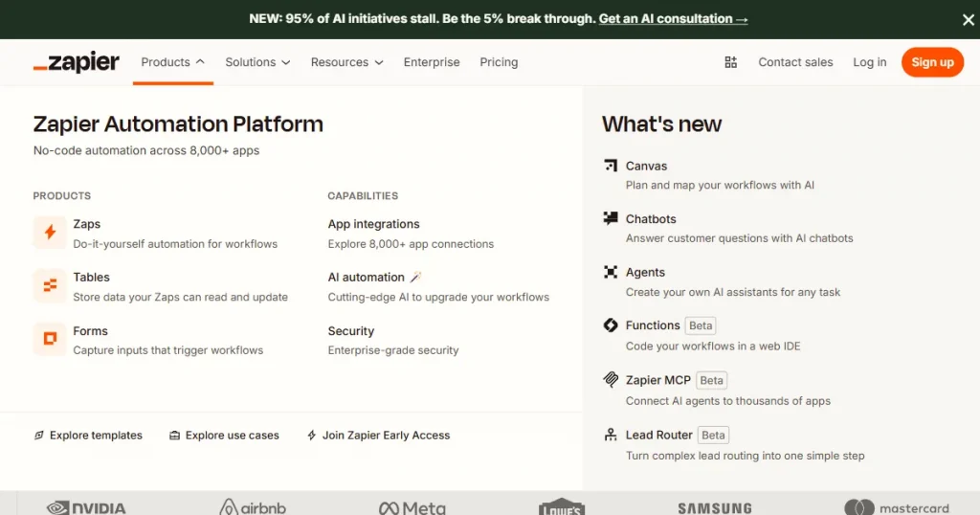
Task: Click the Beta badge next to Zapier MCP
Action: (711, 380)
